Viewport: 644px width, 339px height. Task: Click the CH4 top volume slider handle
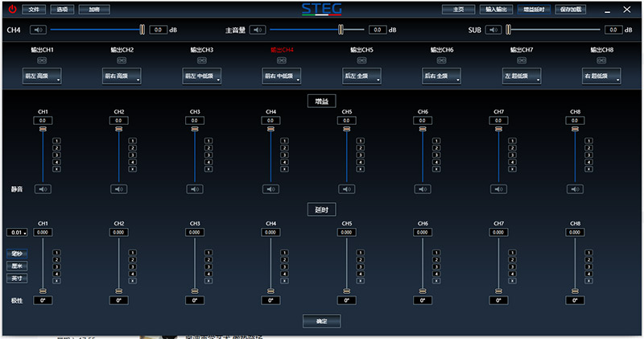(142, 30)
